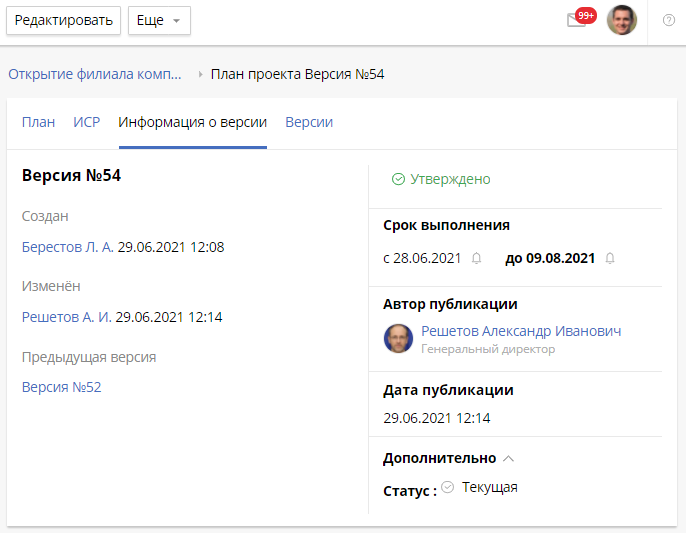The image size is (686, 533).
Task: Click the Утверждено approved checkmark icon
Action: [x=398, y=179]
